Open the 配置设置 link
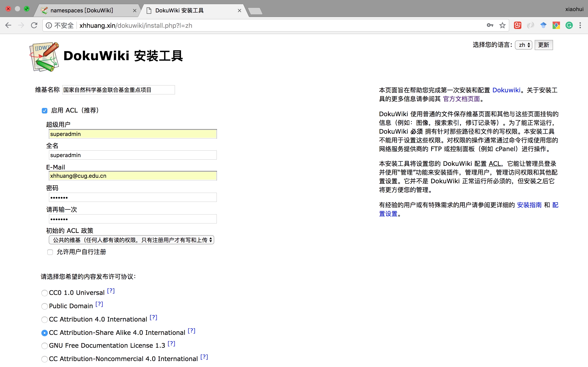Viewport: 588px width, 367px height. click(x=388, y=214)
